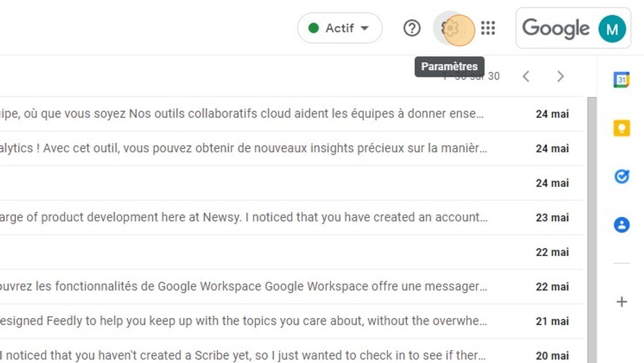Go to the next page of emails
644x363 pixels.
click(x=561, y=76)
